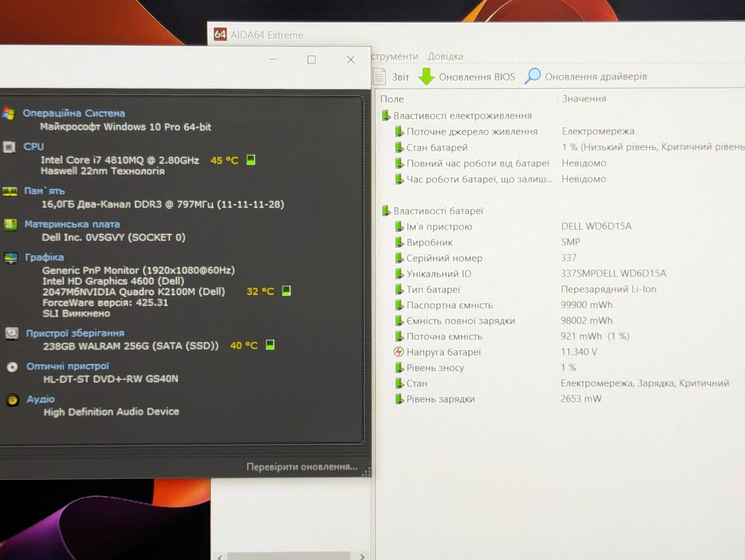Select the Унікальний ID row
This screenshot has height=560, width=745.
point(561,273)
